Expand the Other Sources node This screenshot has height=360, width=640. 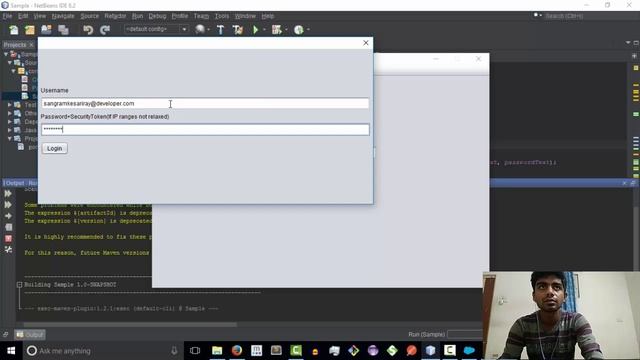[10, 113]
